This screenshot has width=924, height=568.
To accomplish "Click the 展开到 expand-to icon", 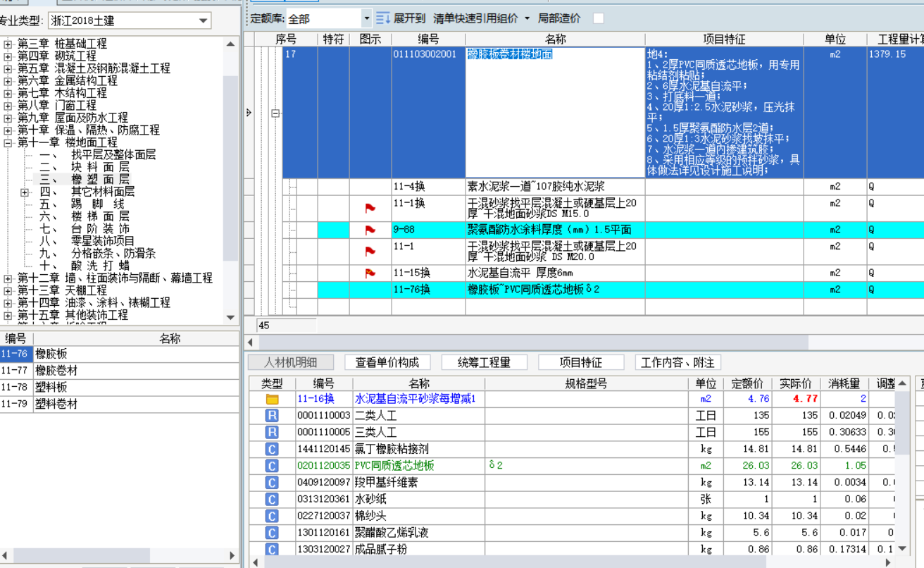I will [383, 18].
